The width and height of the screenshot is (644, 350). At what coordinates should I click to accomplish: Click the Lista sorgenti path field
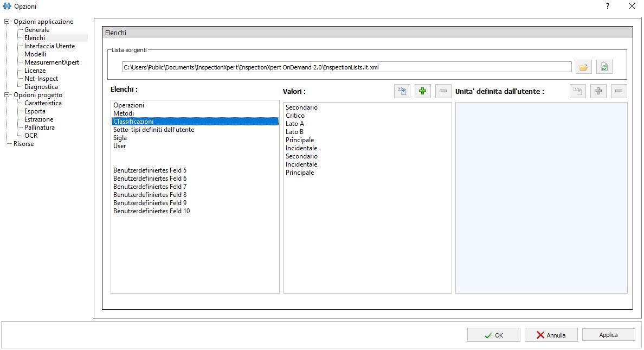(346, 67)
